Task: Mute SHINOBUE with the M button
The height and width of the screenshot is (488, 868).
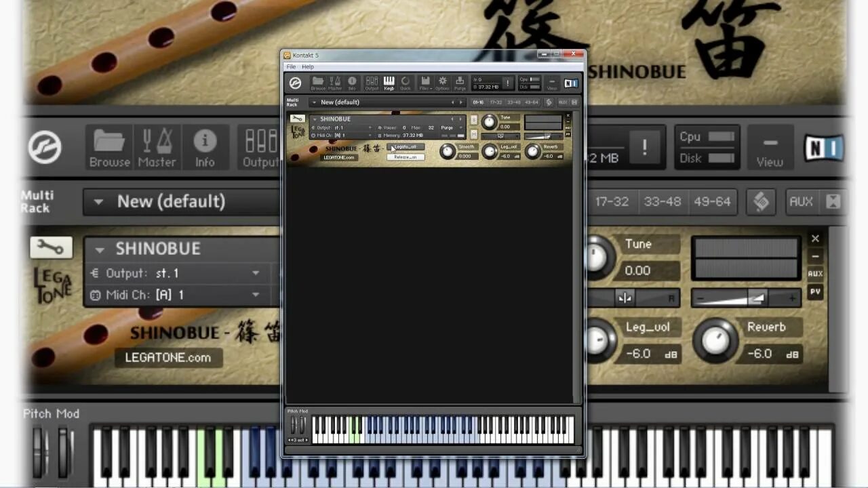Action: point(474,134)
